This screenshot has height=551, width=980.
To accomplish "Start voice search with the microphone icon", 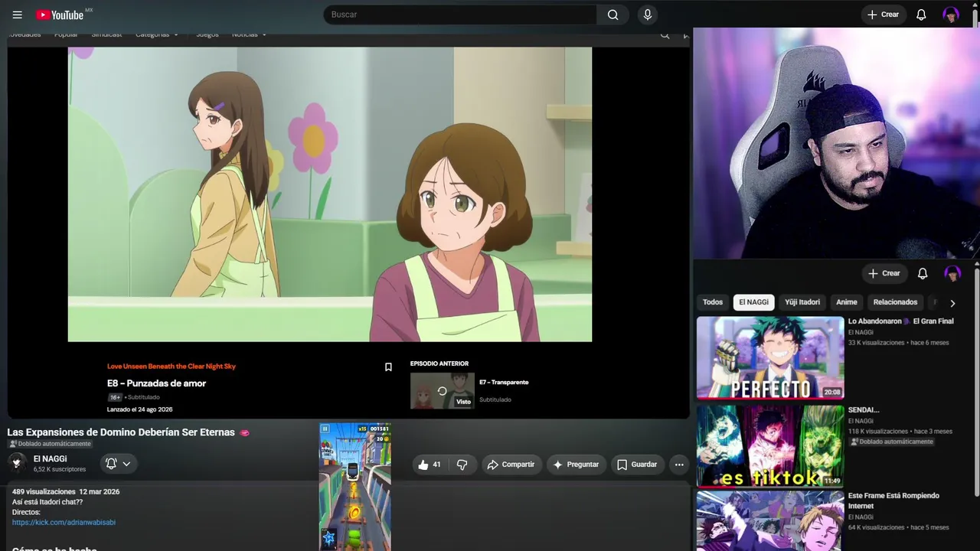I will tap(648, 15).
